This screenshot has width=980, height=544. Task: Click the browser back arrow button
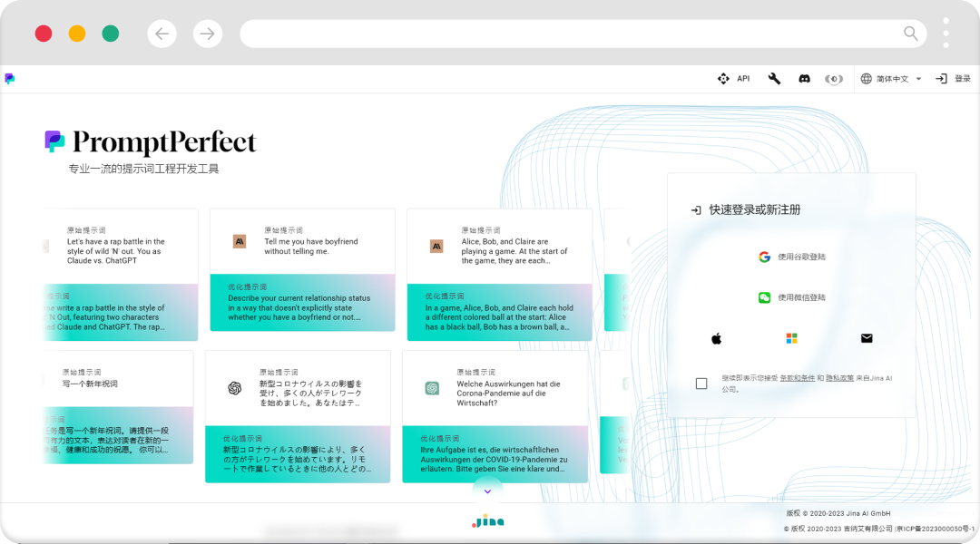click(x=162, y=34)
